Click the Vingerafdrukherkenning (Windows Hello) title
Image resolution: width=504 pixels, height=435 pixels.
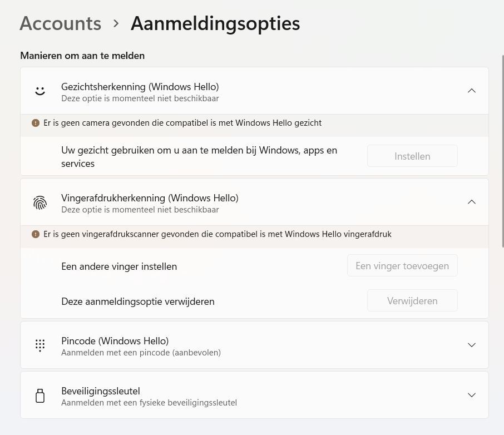150,198
